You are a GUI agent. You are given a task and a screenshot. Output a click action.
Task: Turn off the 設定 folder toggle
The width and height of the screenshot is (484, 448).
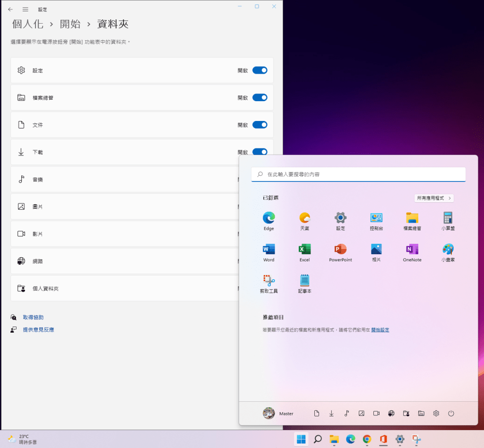point(259,70)
